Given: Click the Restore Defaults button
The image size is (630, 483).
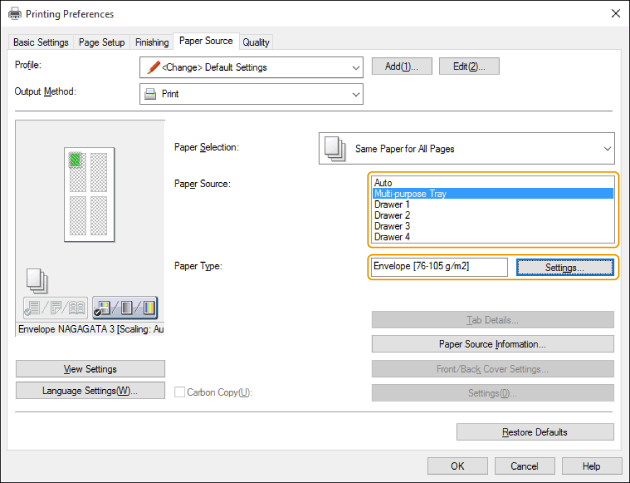Looking at the screenshot, I should tap(535, 432).
